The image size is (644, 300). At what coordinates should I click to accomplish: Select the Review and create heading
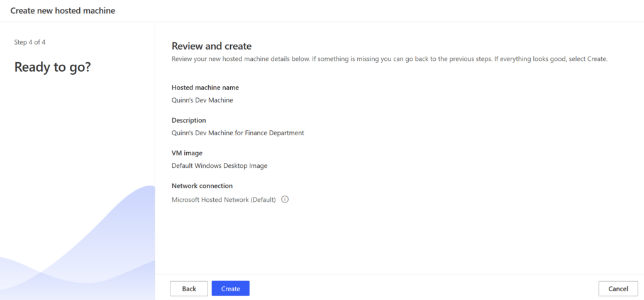pos(211,46)
